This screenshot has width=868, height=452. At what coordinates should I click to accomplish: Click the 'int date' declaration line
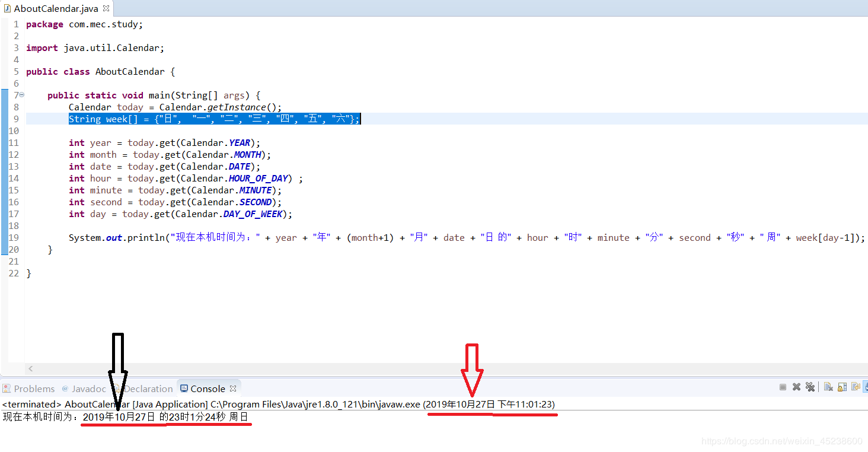pyautogui.click(x=164, y=167)
